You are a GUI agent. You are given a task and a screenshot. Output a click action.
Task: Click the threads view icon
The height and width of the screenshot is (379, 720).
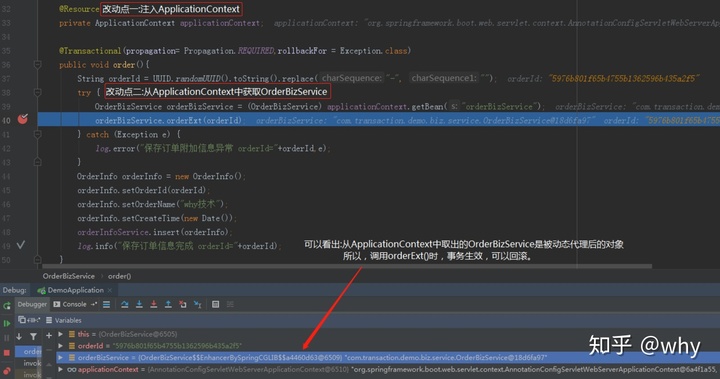tap(33, 320)
